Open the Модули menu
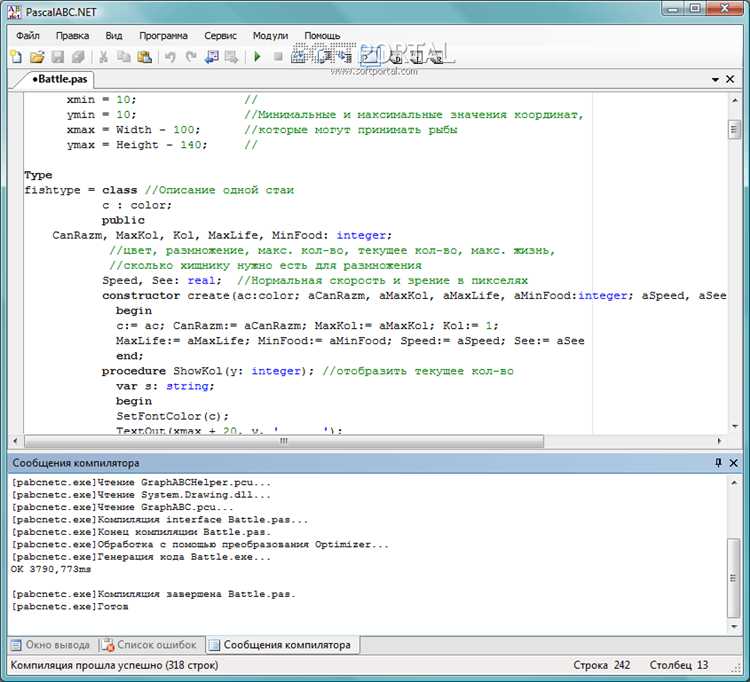The image size is (750, 682). (270, 35)
